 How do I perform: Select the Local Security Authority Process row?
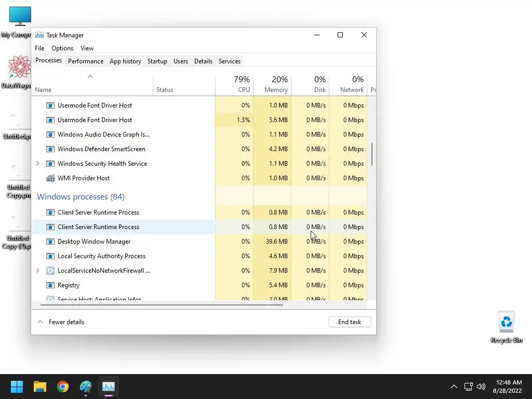pyautogui.click(x=199, y=256)
